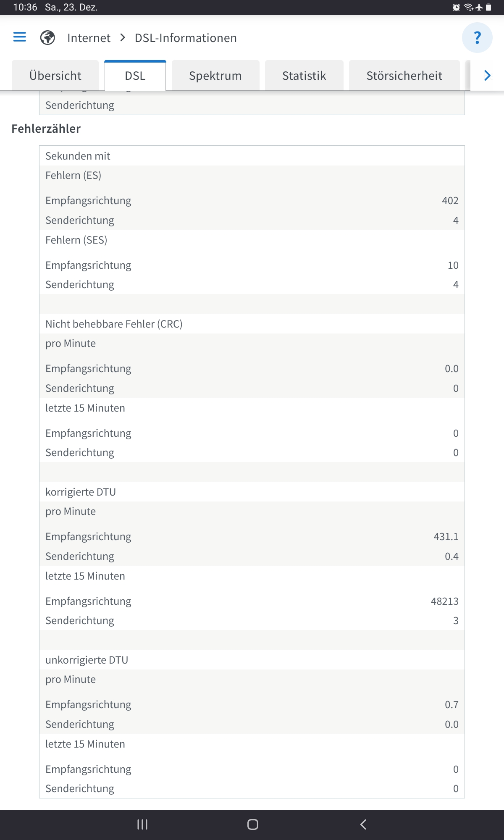Click the DSL-Informationen breadcrumb text

(x=185, y=37)
